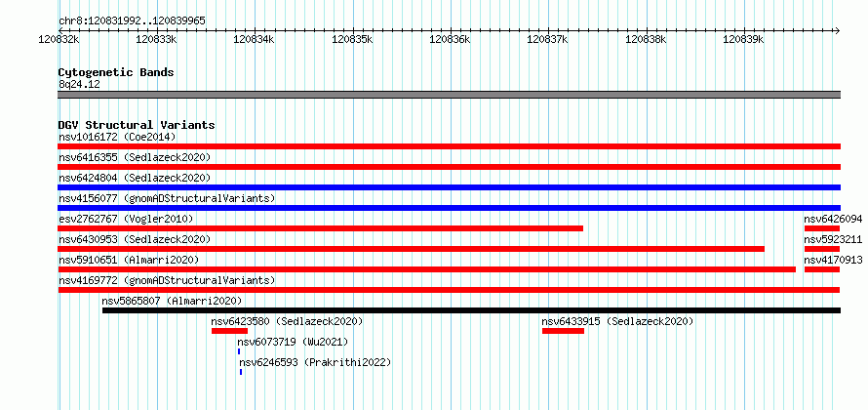Image resolution: width=868 pixels, height=410 pixels.
Task: Click the Cytogenetic Bands track title
Action: pyautogui.click(x=116, y=72)
